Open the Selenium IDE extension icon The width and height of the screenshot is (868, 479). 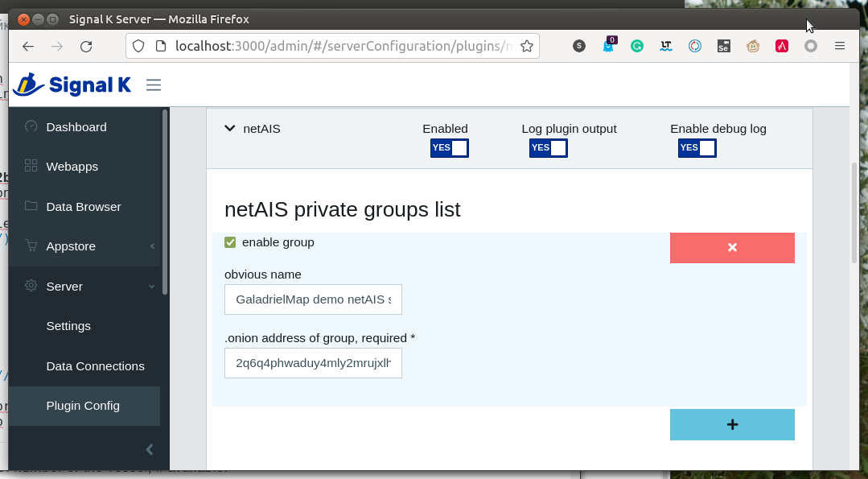tap(723, 46)
